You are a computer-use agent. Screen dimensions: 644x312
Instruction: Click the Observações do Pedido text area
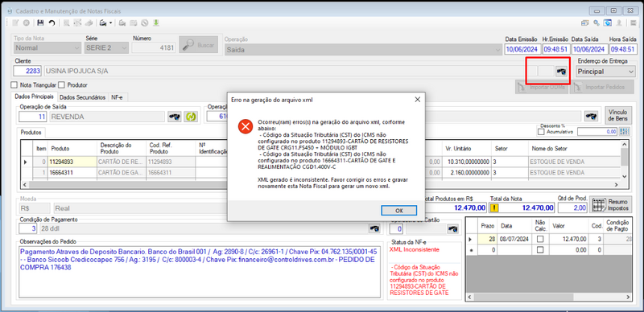(200, 271)
